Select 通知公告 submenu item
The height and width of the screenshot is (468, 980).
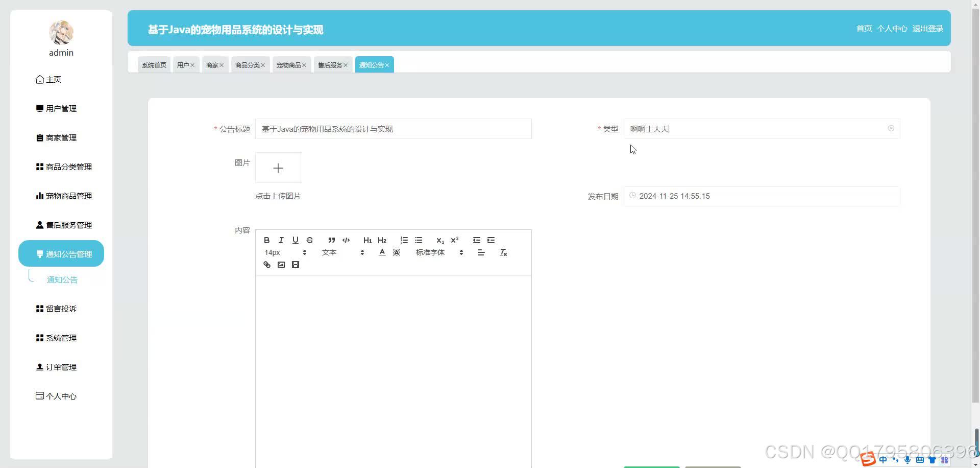tap(62, 280)
